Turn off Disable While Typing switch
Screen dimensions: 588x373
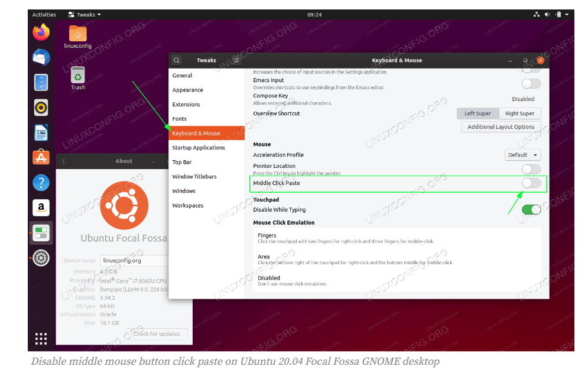click(x=531, y=210)
